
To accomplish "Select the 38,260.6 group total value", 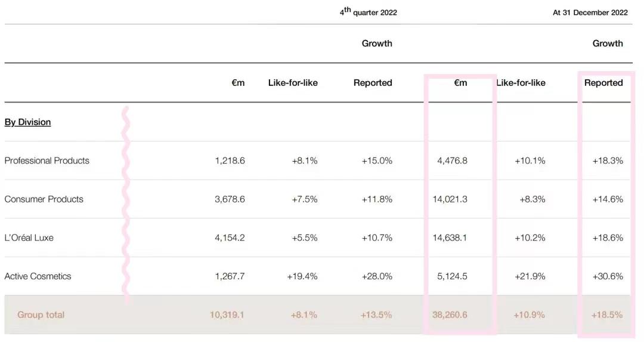I will 450,315.
